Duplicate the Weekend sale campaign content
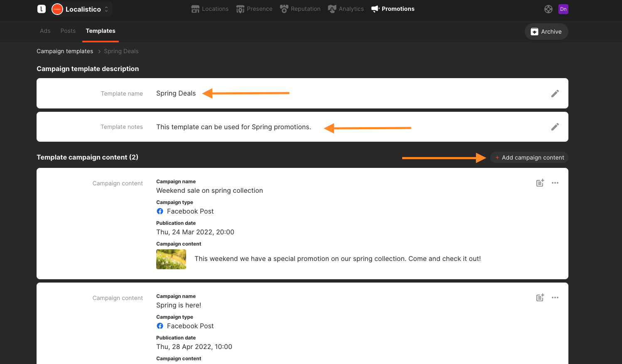Viewport: 622px width, 364px height. [540, 183]
